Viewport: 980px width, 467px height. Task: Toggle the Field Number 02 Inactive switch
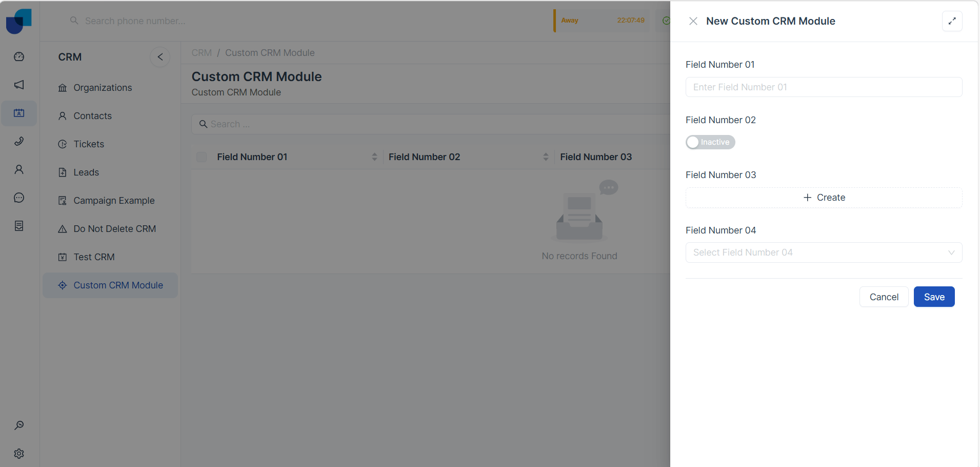coord(710,142)
